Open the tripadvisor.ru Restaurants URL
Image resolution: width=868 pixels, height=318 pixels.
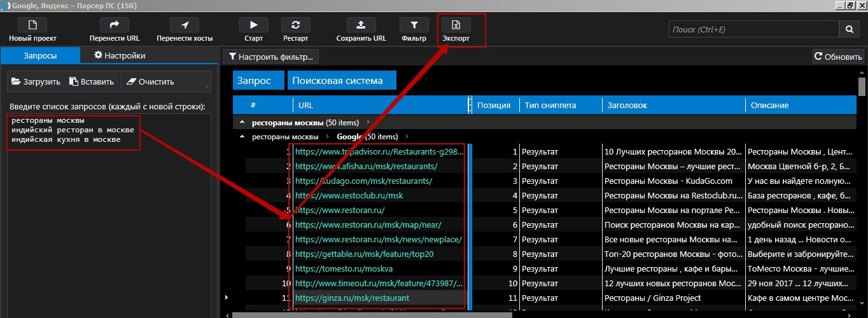click(379, 152)
